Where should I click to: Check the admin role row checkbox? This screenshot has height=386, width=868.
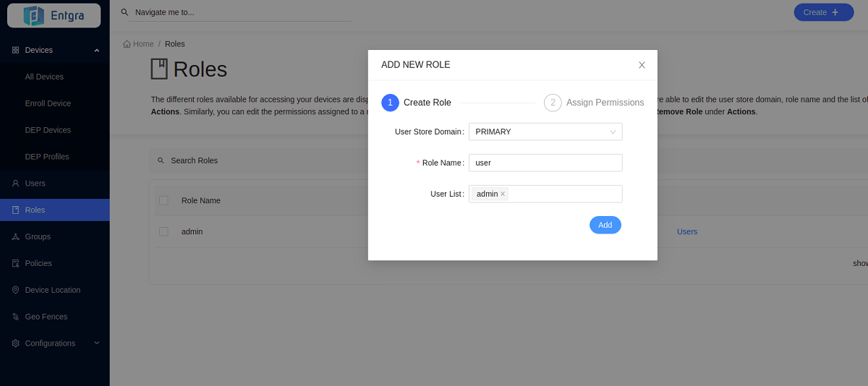163,231
